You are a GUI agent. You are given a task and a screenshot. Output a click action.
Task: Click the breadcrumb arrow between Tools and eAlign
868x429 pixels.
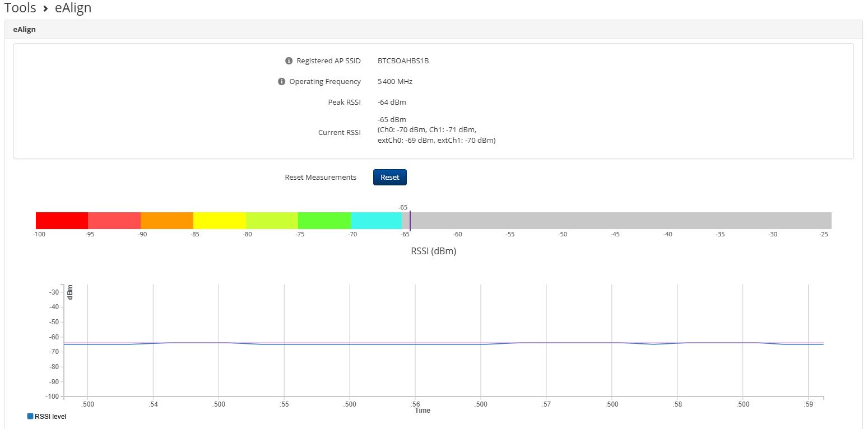(45, 8)
